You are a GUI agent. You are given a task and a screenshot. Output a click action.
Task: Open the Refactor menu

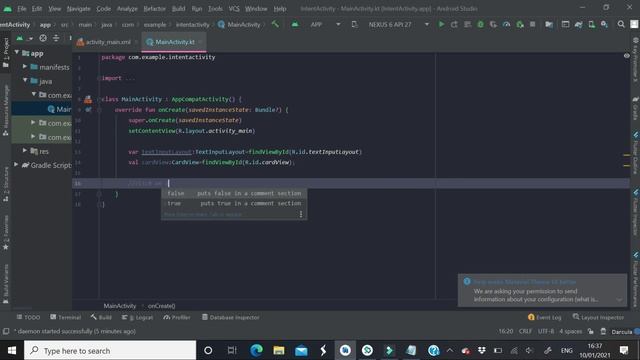pyautogui.click(x=154, y=9)
